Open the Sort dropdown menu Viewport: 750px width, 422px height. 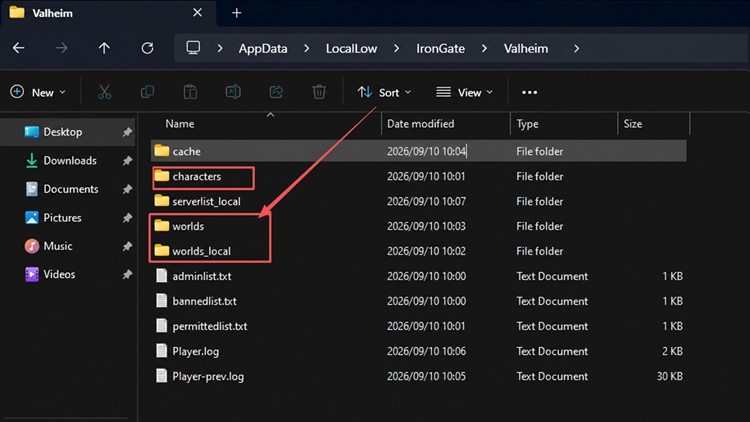(x=384, y=92)
